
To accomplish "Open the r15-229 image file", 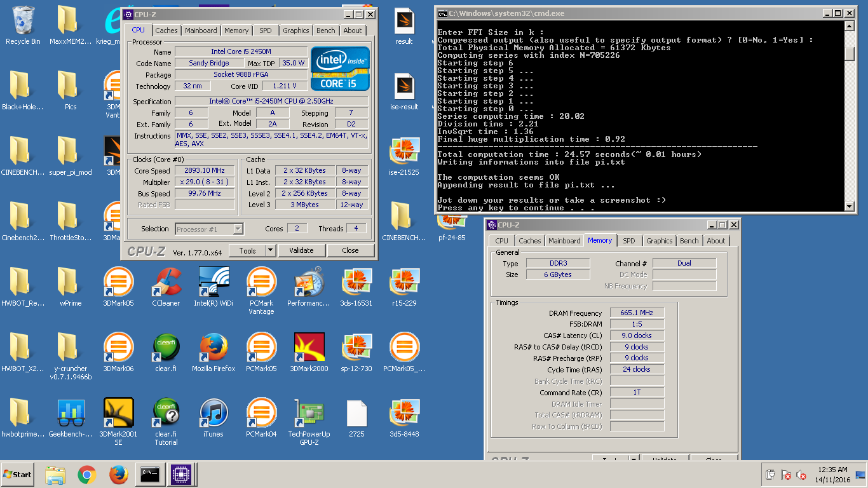I will click(404, 287).
